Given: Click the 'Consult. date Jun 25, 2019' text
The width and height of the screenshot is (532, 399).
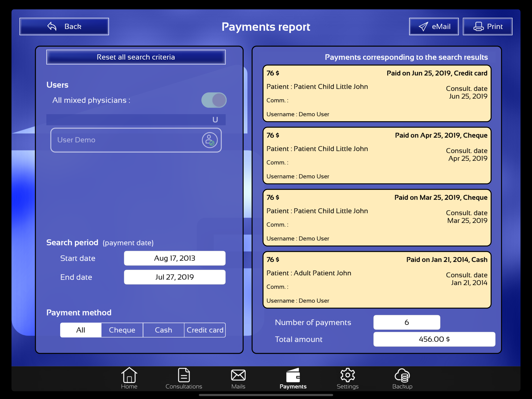Looking at the screenshot, I should 467,92.
